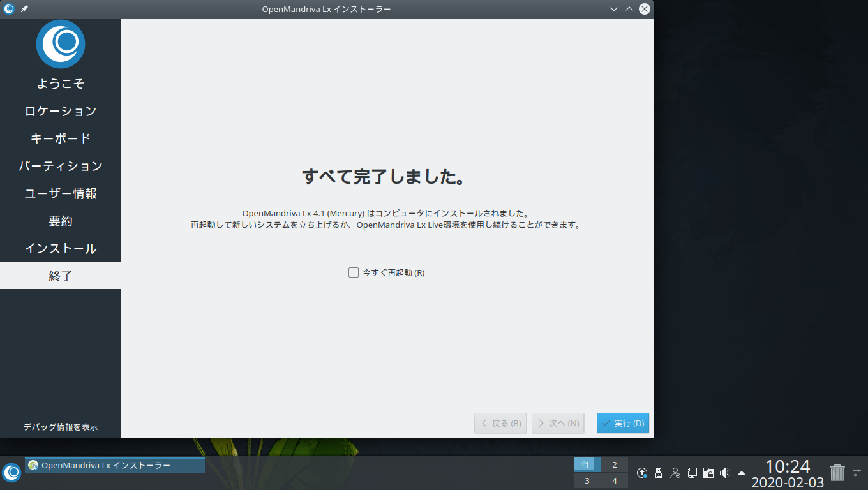Click the OpenMandriva Lx インストーラー taskbar entry

tap(115, 465)
